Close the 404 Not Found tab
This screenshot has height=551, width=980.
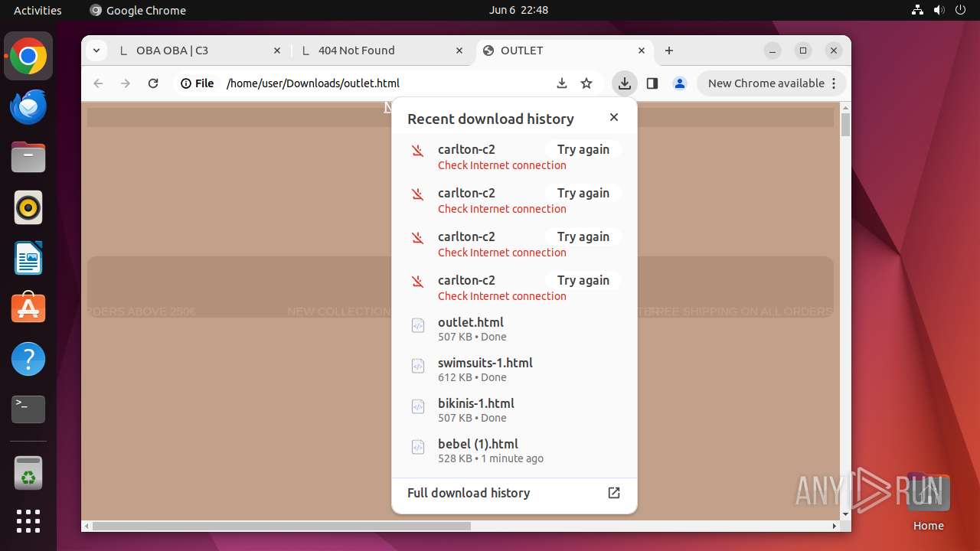(459, 51)
